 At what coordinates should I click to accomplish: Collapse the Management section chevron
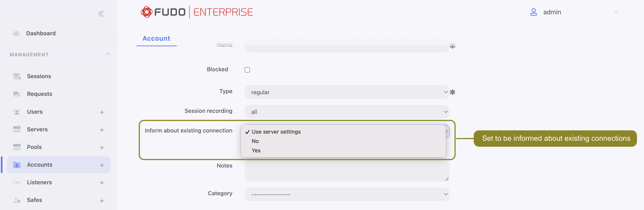[x=108, y=54]
